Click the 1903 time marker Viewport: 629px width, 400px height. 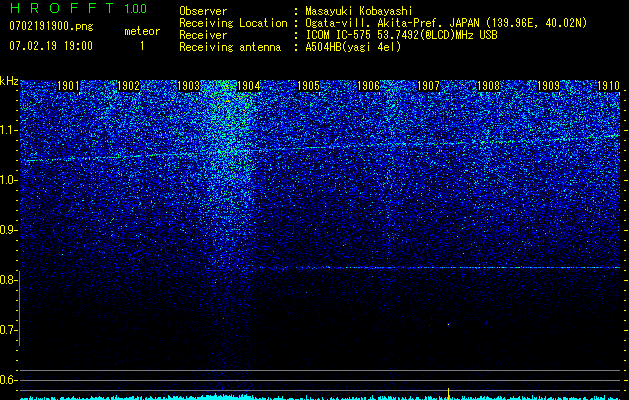[x=189, y=86]
